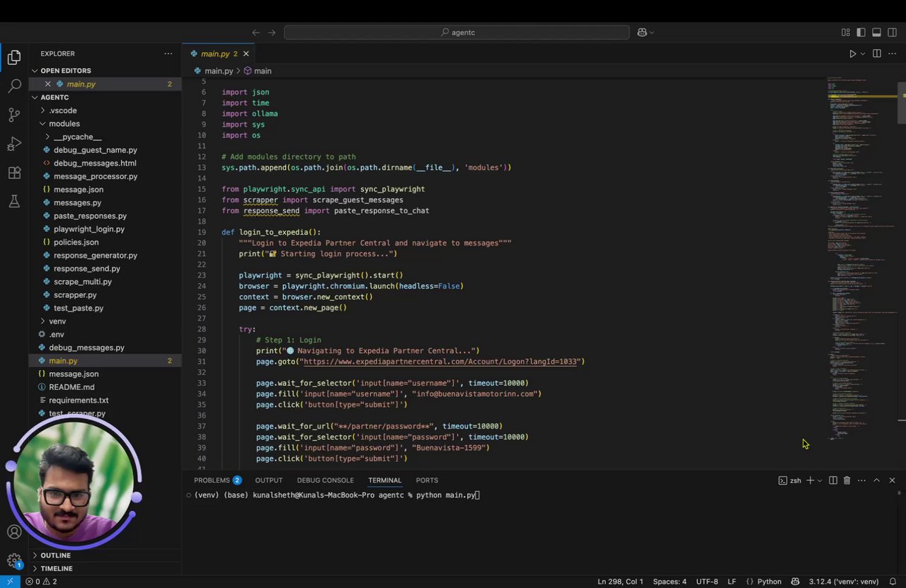Collapse the modules folder
Viewport: 906px width, 588px height.
pyautogui.click(x=64, y=124)
